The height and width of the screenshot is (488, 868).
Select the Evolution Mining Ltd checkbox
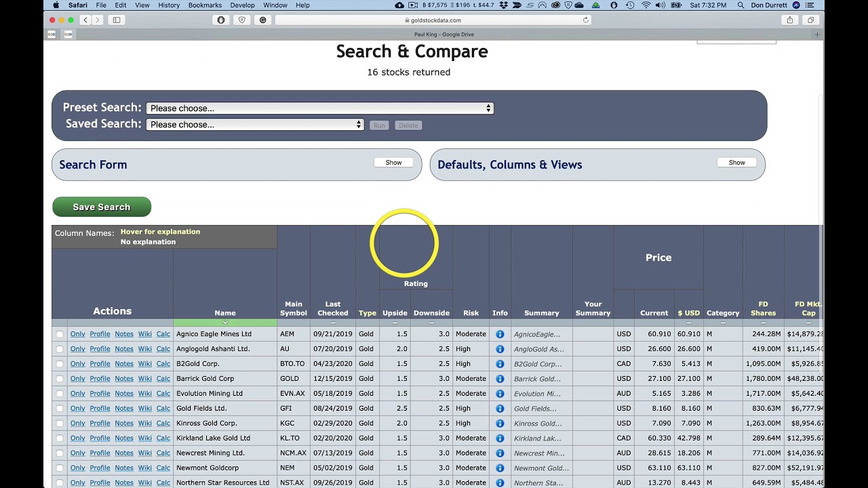tap(60, 394)
